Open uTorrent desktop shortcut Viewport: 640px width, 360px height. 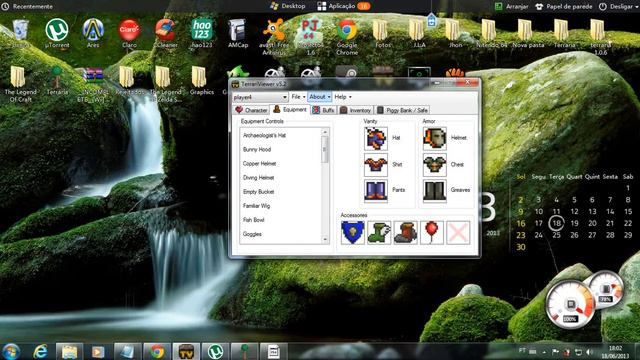(x=57, y=33)
